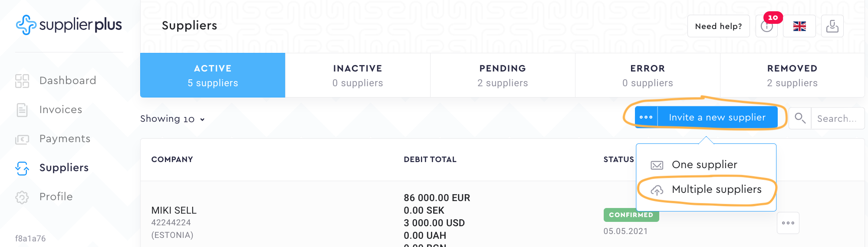Image resolution: width=868 pixels, height=247 pixels.
Task: Open Profile settings in sidebar
Action: (56, 197)
